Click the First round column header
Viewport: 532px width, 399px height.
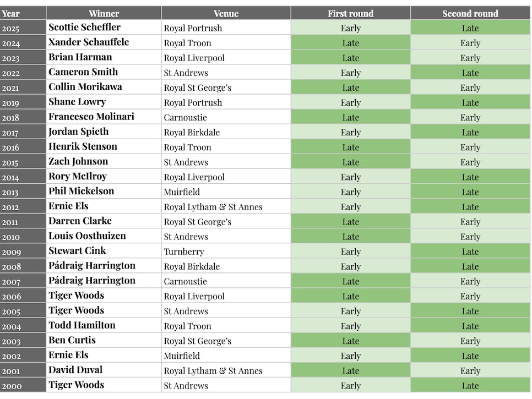(350, 13)
